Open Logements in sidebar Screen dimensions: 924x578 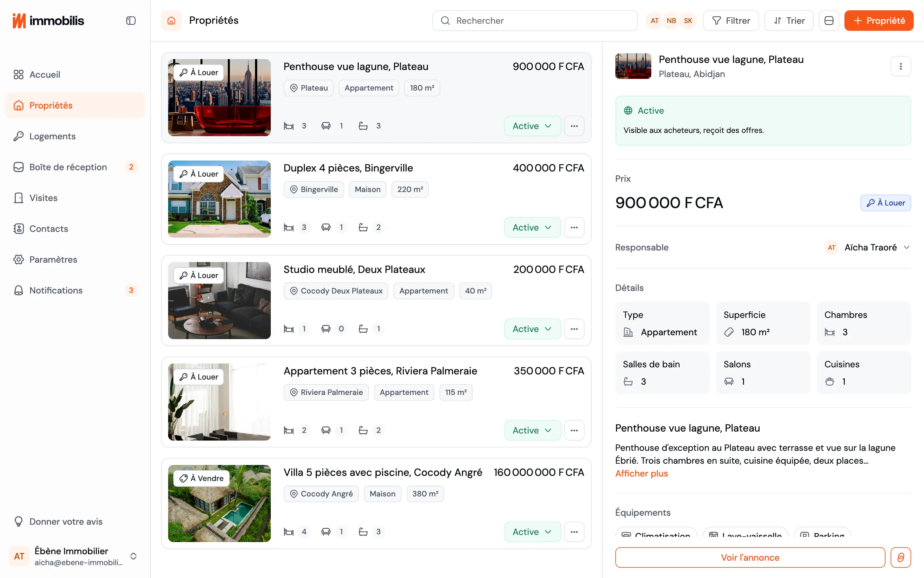point(75,136)
